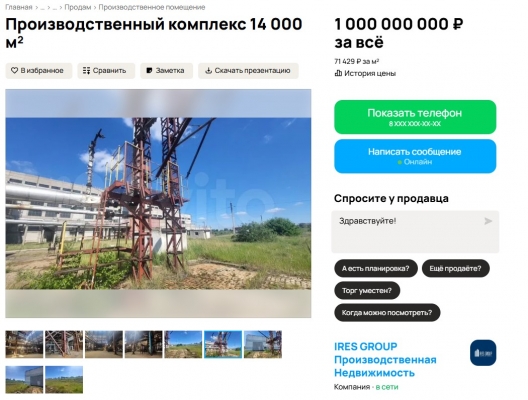Open Производственное помещение breadcrumb category
Viewport: 528px width, 400px height.
coord(152,7)
